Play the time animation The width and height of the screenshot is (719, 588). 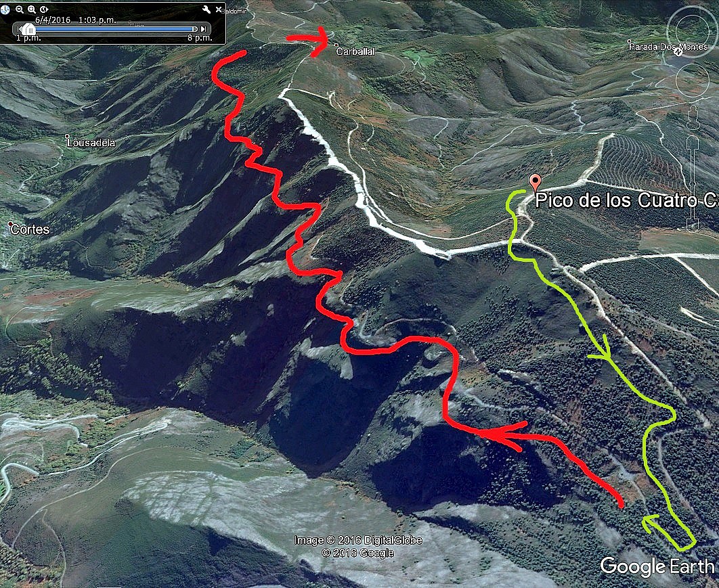coord(44,9)
